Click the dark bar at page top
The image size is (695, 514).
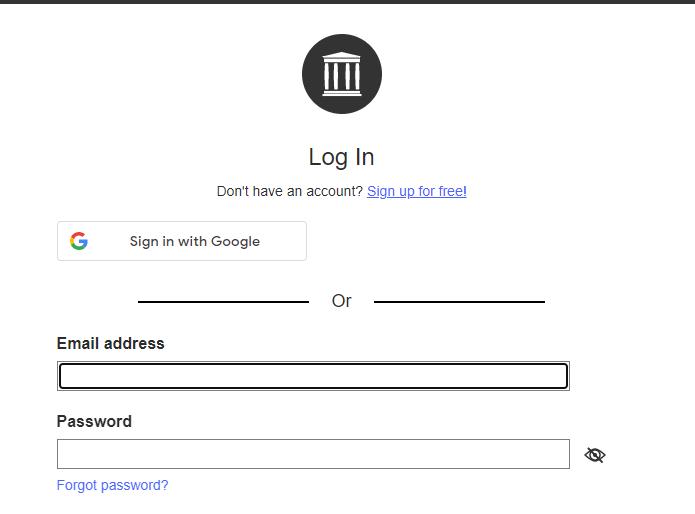tap(347, 2)
